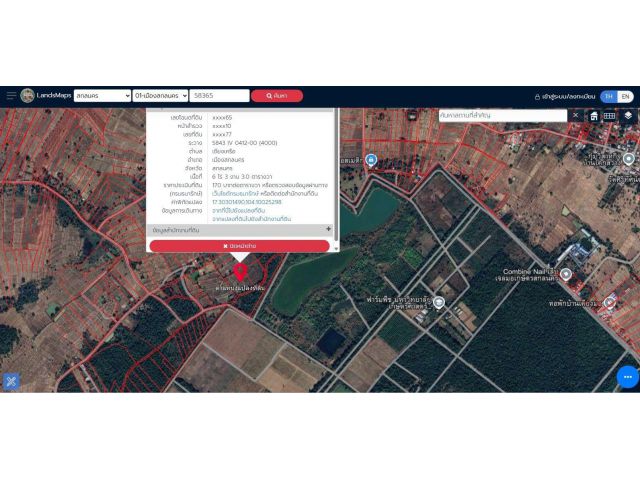This screenshot has height=480, width=640.
Task: Click the house icon on the map toolbar
Action: pos(594,116)
